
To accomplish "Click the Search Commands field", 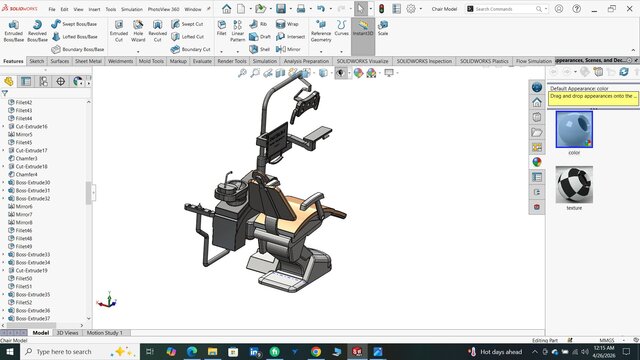I will pos(505,9).
